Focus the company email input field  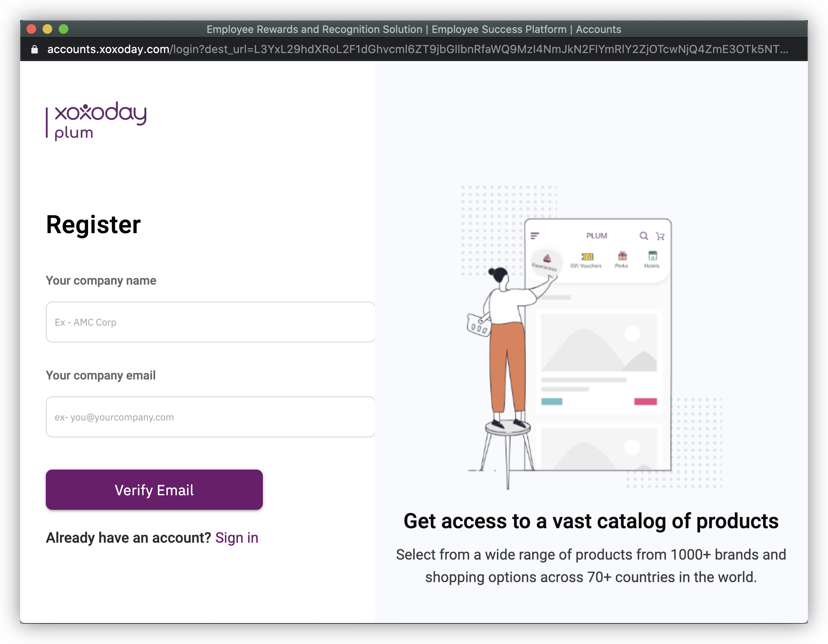click(x=210, y=417)
